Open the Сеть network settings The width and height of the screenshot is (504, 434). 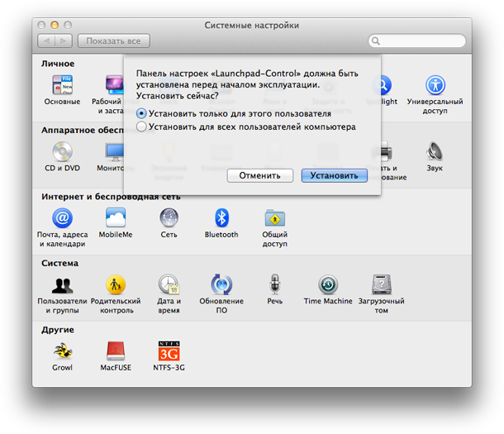point(169,218)
